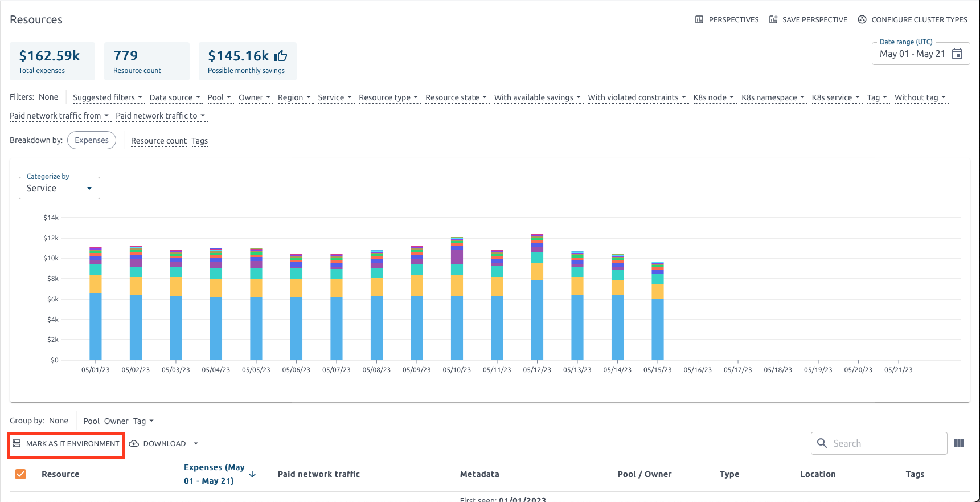980x502 pixels.
Task: Expand the Service filter
Action: coord(335,97)
